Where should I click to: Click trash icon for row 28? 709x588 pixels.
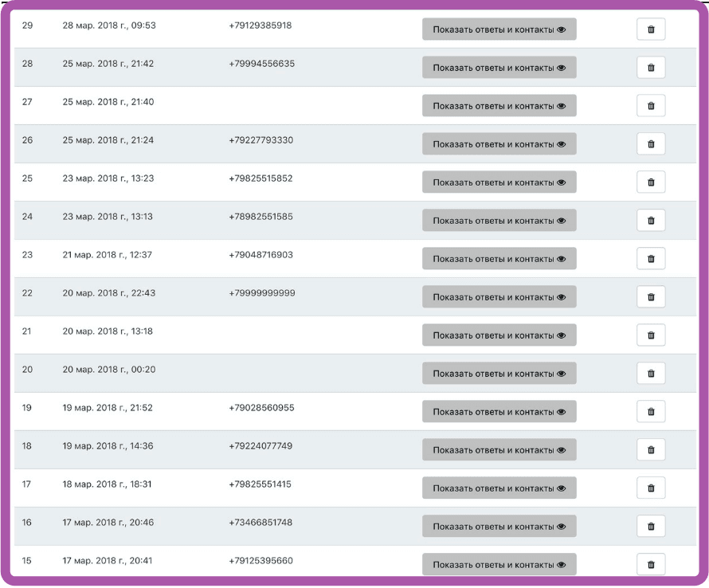point(651,68)
